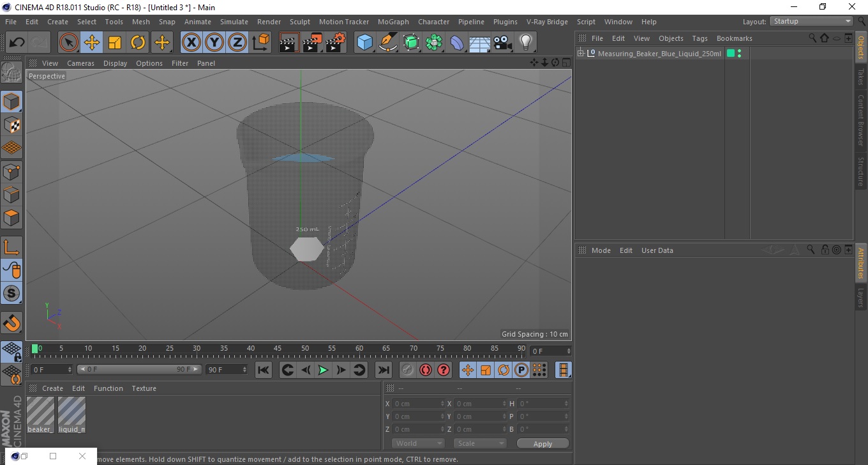Go to end of animation
The width and height of the screenshot is (868, 465).
[383, 370]
